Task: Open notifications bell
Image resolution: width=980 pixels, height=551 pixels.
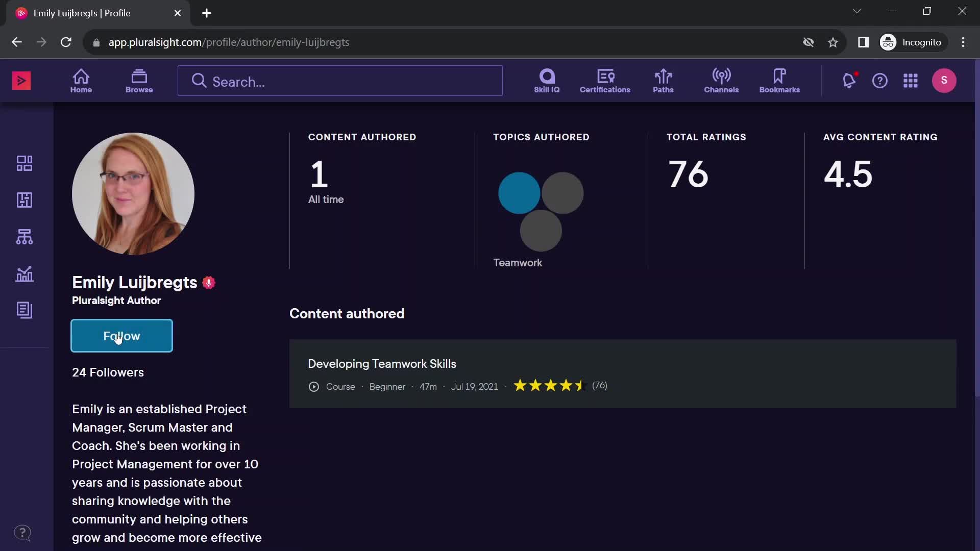Action: 849,81
